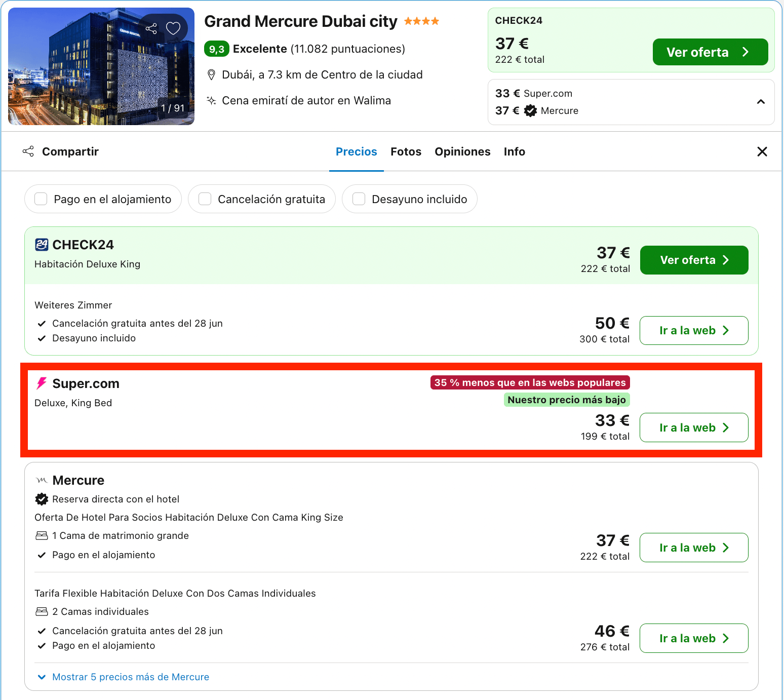Click the four-star rating icons

pos(421,21)
